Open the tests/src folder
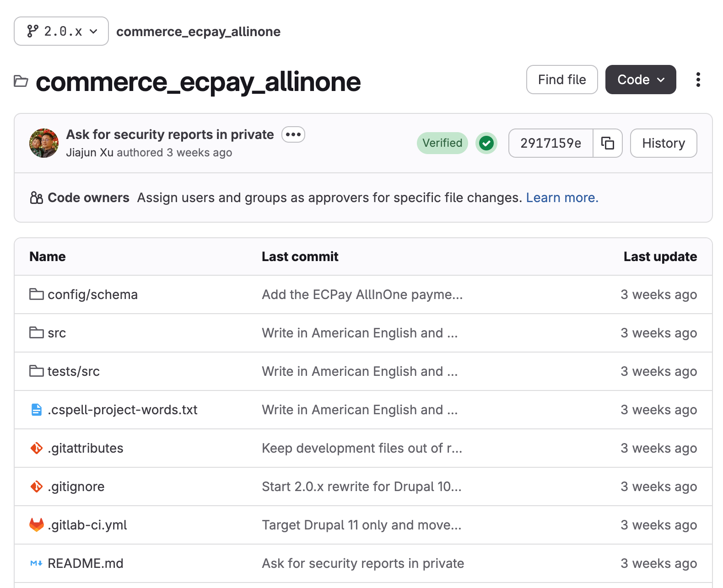 74,371
